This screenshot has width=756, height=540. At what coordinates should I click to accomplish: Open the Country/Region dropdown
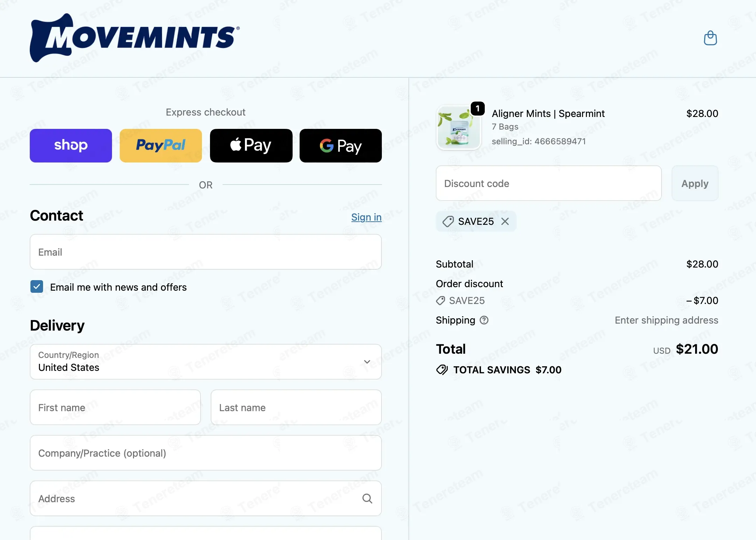206,361
